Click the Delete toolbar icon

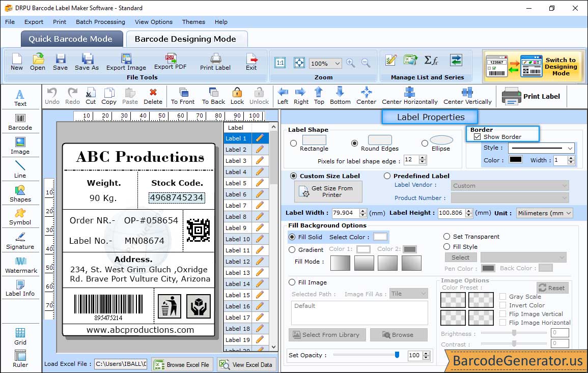click(153, 96)
